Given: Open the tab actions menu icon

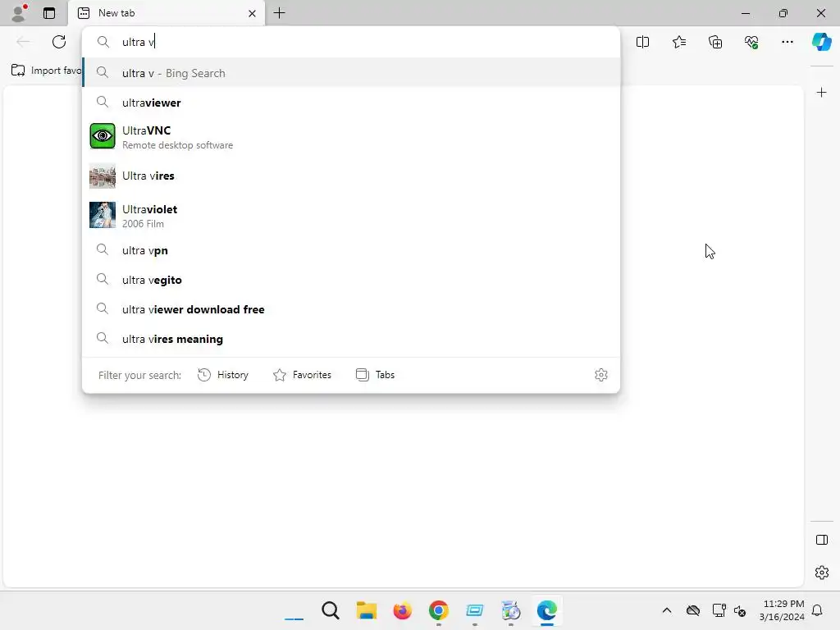Looking at the screenshot, I should click(49, 13).
